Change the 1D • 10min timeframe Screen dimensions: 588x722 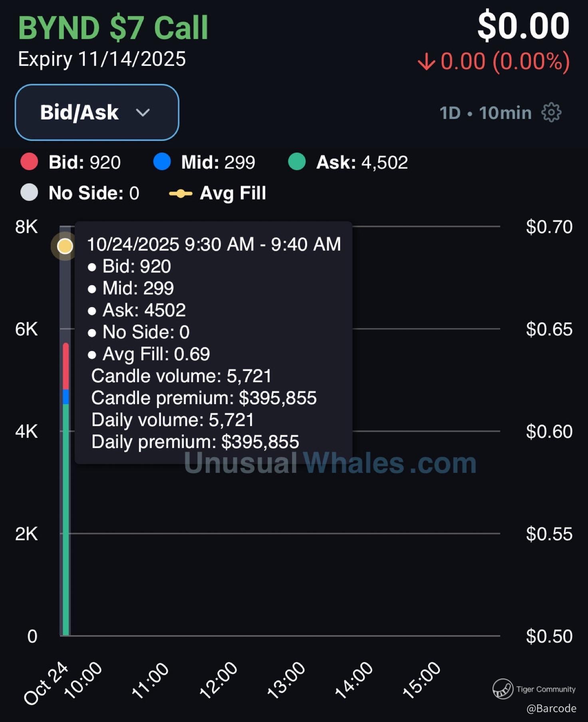[485, 113]
